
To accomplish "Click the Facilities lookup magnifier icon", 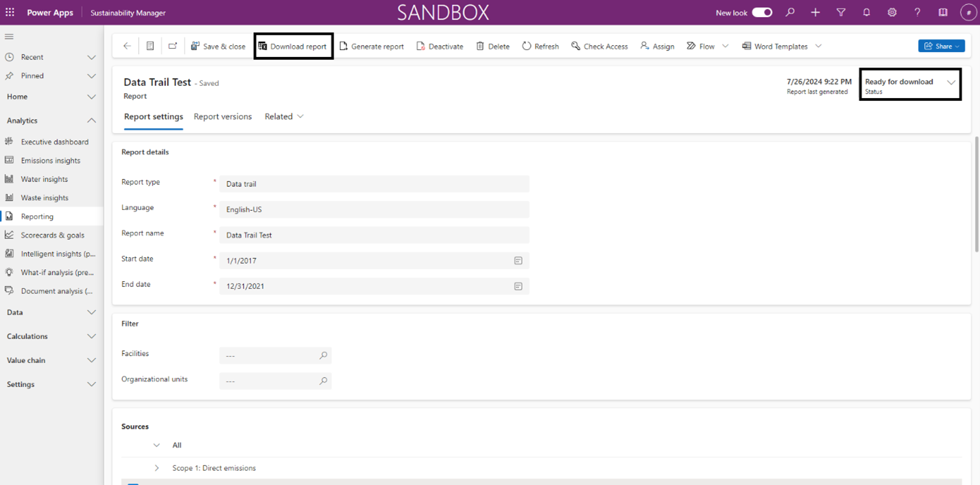I will [x=322, y=355].
